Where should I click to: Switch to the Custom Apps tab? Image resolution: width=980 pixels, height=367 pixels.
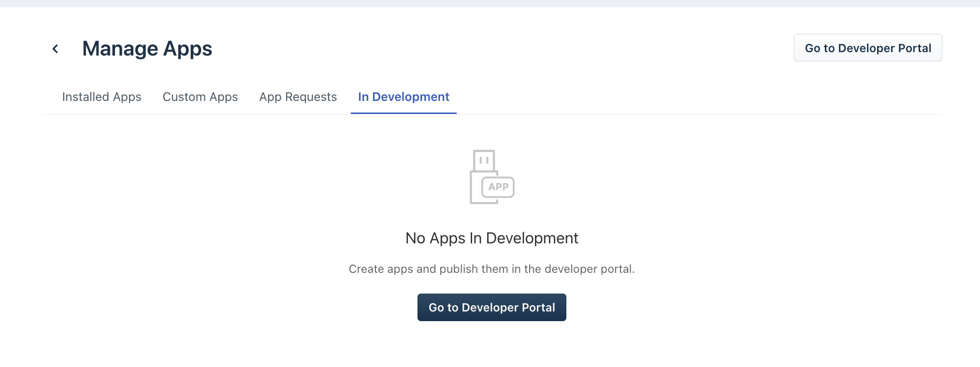(x=200, y=97)
